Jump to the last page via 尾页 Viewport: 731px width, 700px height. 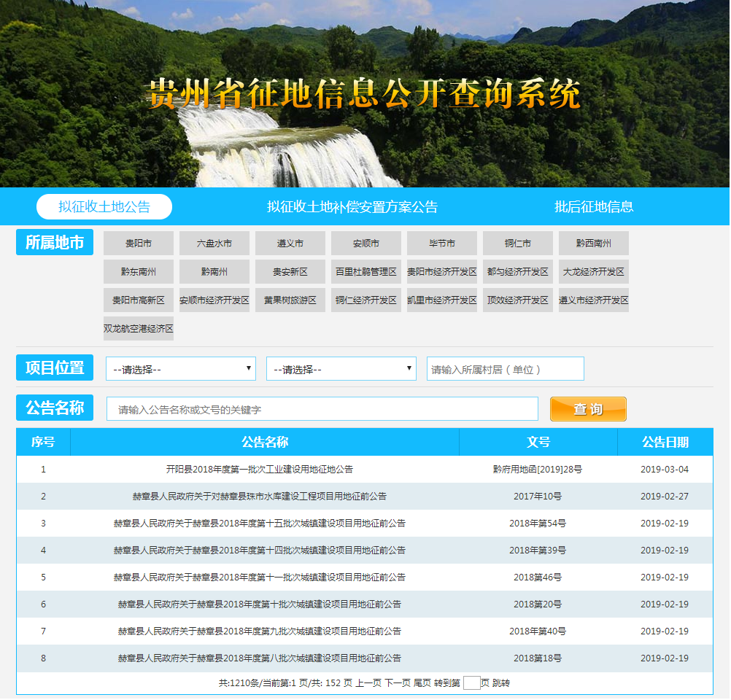422,683
